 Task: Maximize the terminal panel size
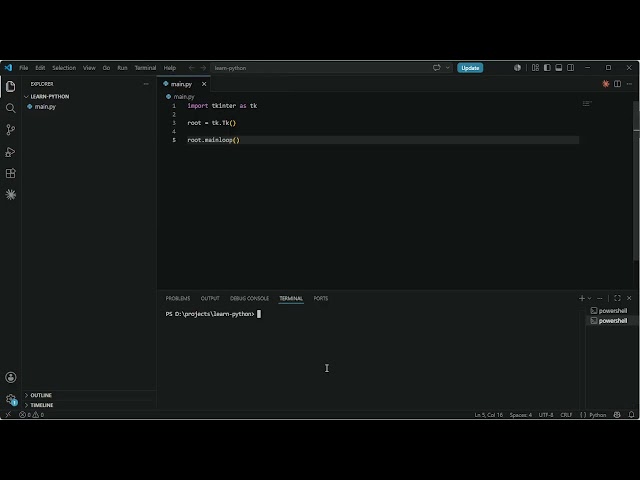coord(618,298)
